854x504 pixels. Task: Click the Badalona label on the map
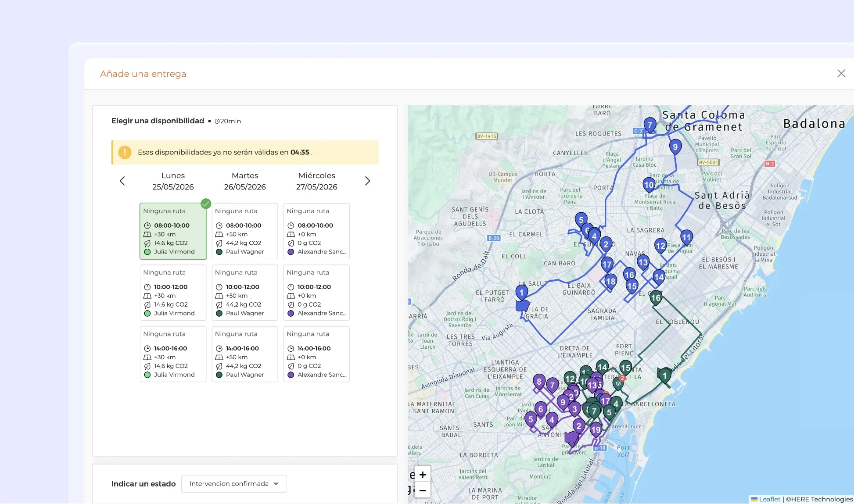tap(814, 124)
